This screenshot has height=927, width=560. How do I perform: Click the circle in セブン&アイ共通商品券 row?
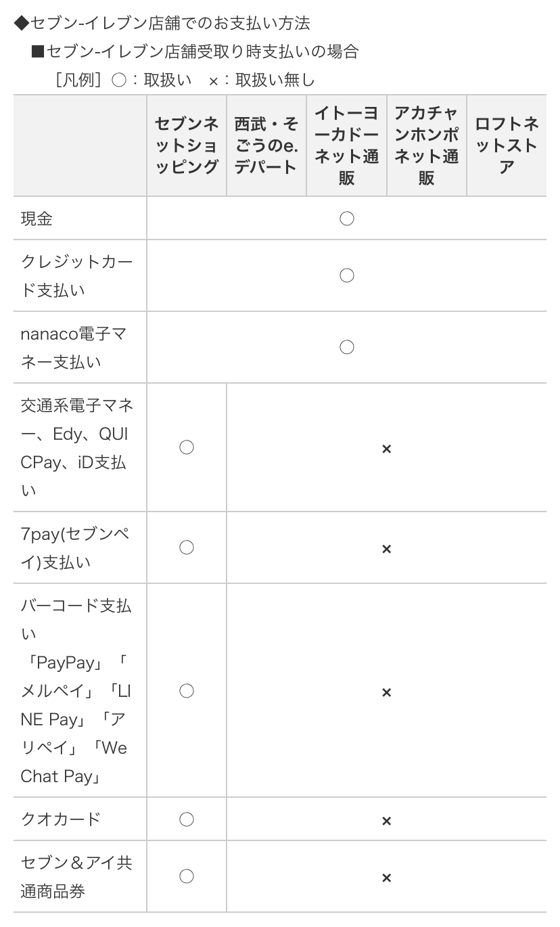187,876
